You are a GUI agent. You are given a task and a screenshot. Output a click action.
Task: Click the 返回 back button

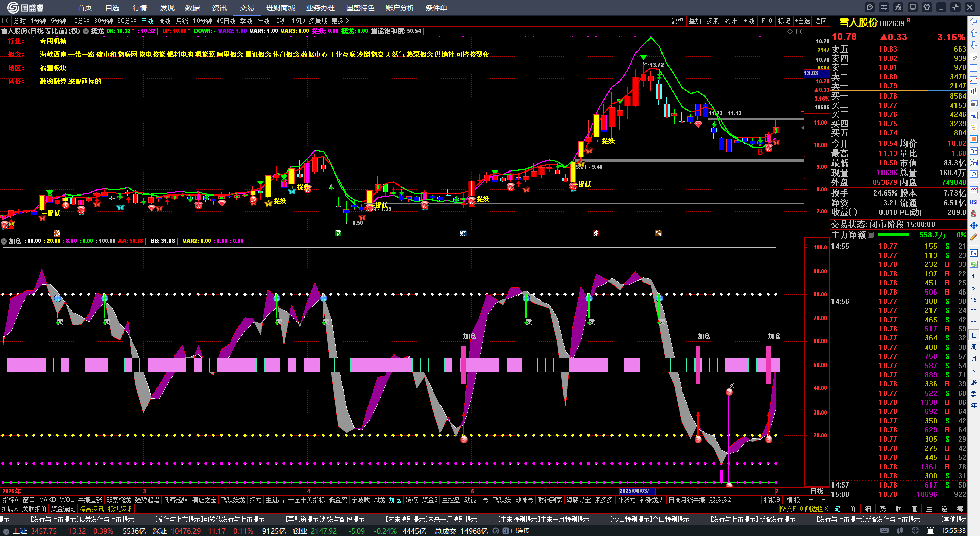821,21
